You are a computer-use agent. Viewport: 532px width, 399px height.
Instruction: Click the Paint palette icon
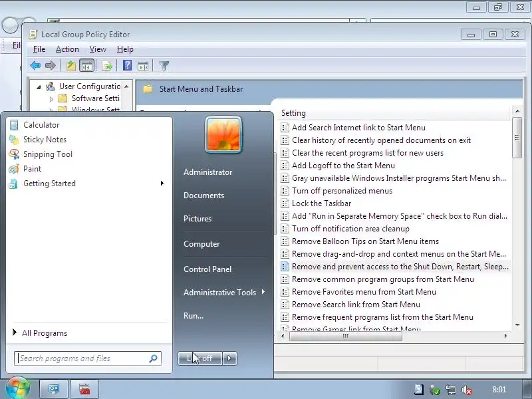[x=14, y=169]
